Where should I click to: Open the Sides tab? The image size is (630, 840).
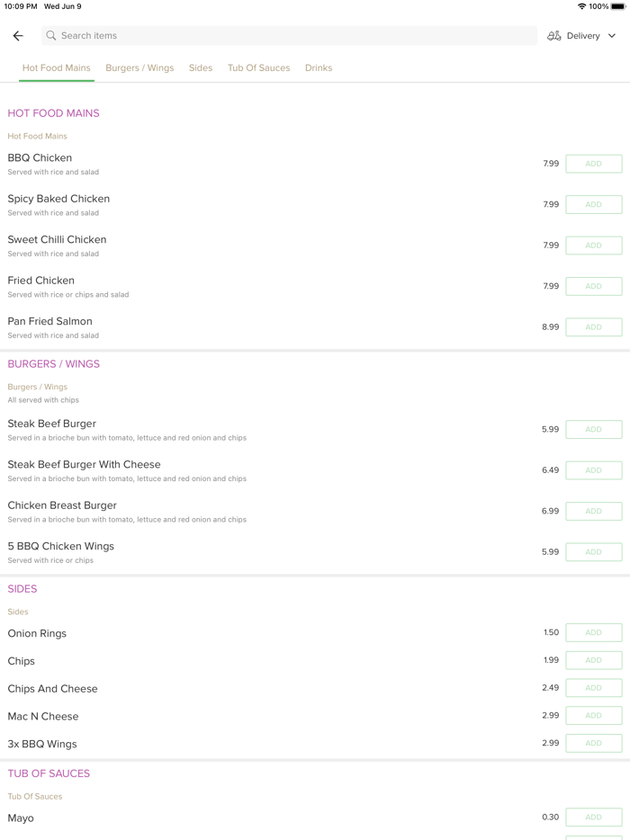point(201,68)
